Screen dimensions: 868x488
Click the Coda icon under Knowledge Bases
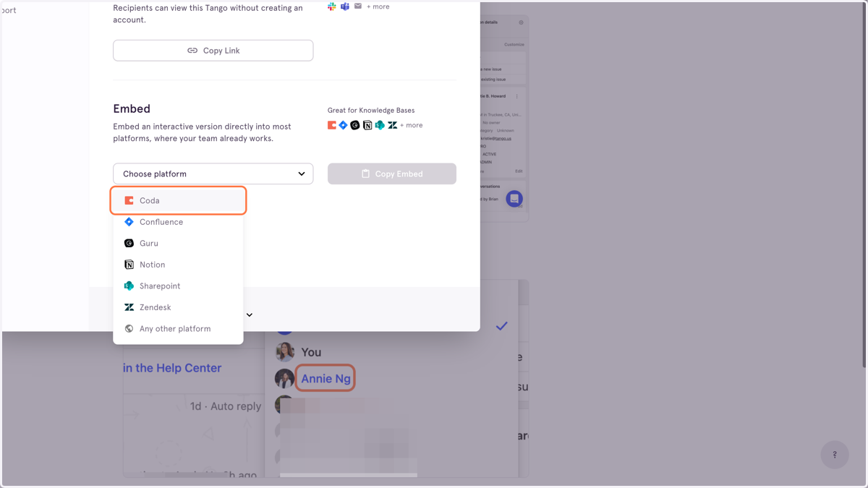pos(332,125)
